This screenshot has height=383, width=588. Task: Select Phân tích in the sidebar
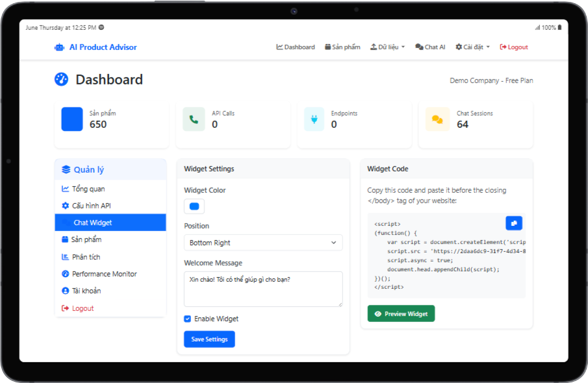pyautogui.click(x=110, y=257)
